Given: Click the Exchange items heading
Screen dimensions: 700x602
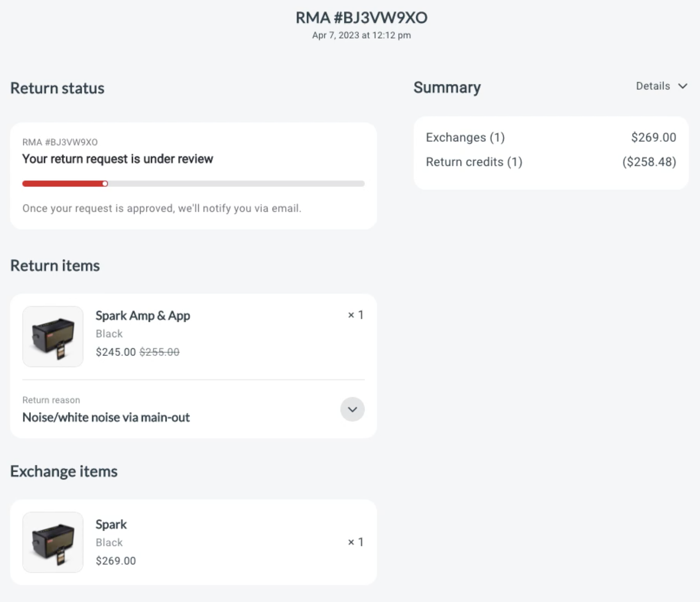Looking at the screenshot, I should point(64,471).
